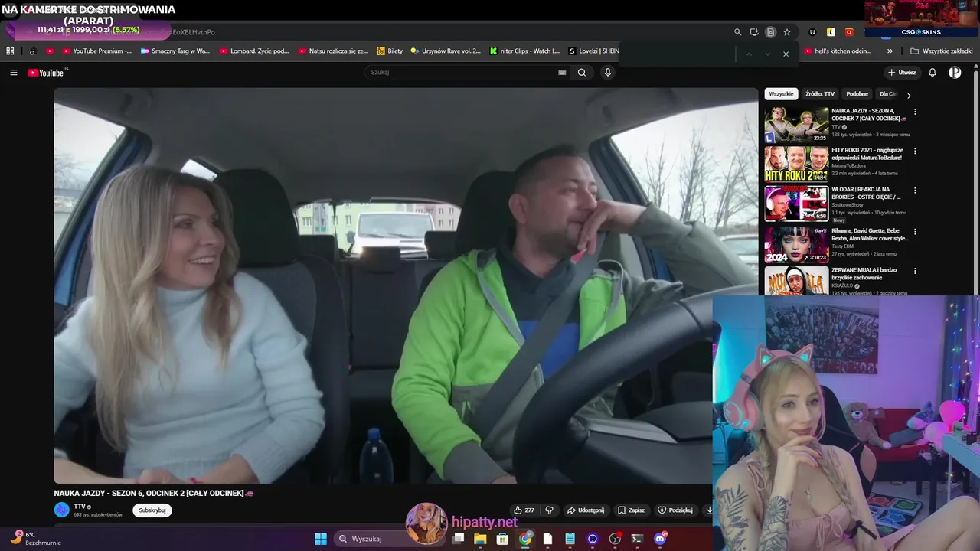Viewport: 980px width, 551px height.
Task: Select the Dla Ciebie filter chip
Action: click(887, 94)
